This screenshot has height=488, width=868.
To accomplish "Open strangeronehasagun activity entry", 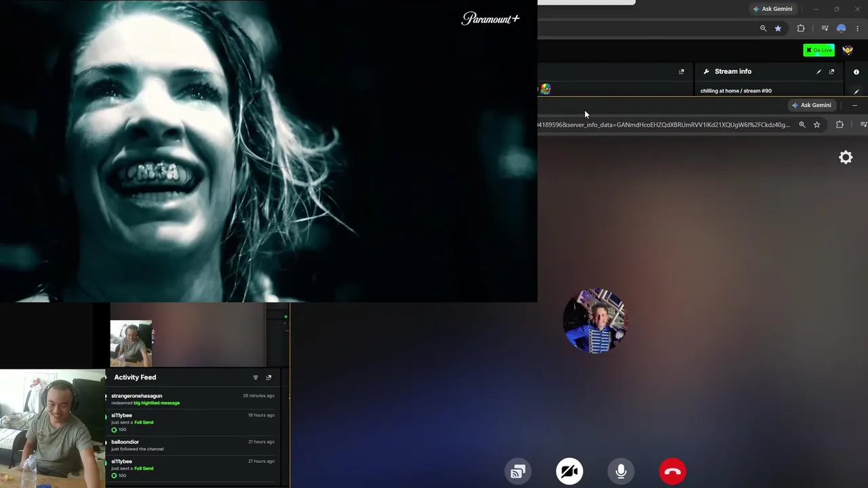I will click(193, 399).
